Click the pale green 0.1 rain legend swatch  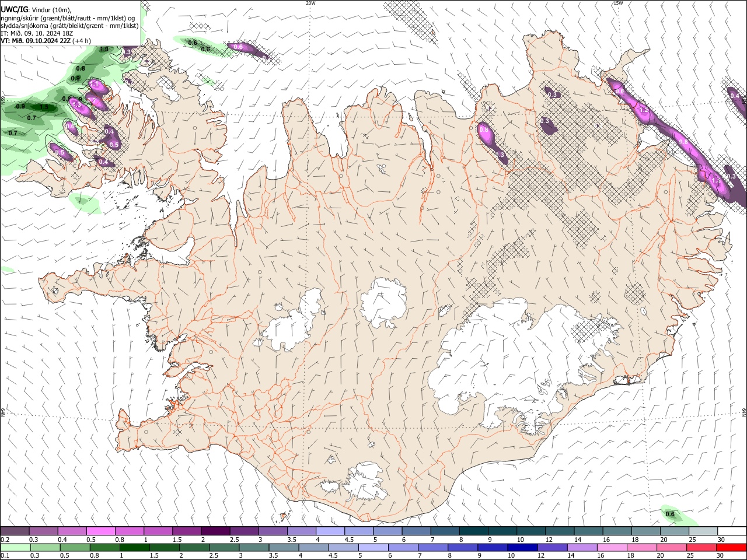15,547
